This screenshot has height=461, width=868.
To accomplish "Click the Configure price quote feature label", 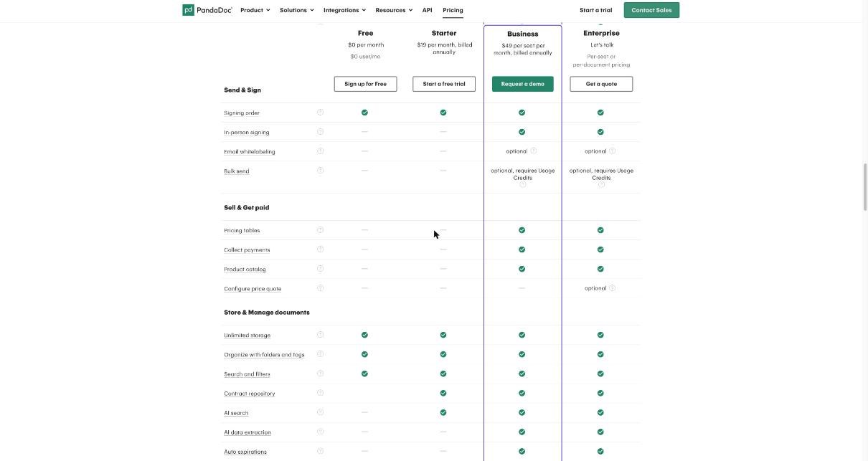I will coord(253,288).
